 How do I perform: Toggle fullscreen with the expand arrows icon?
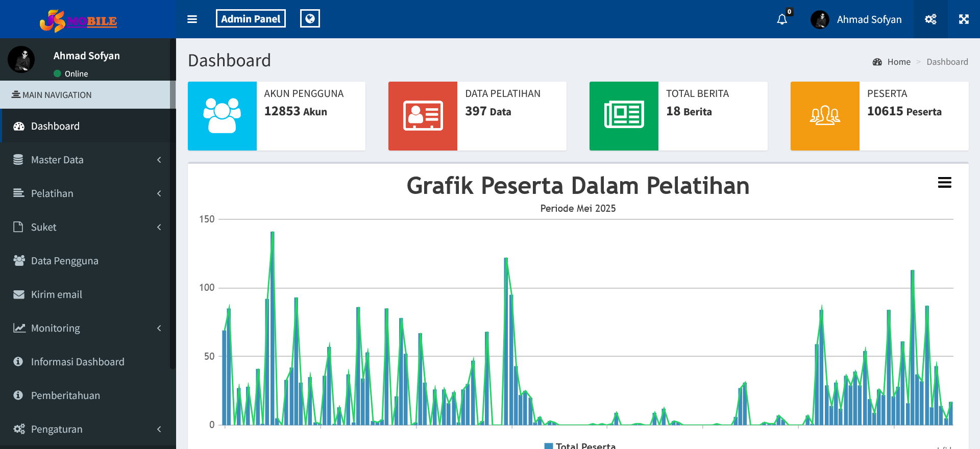[964, 19]
